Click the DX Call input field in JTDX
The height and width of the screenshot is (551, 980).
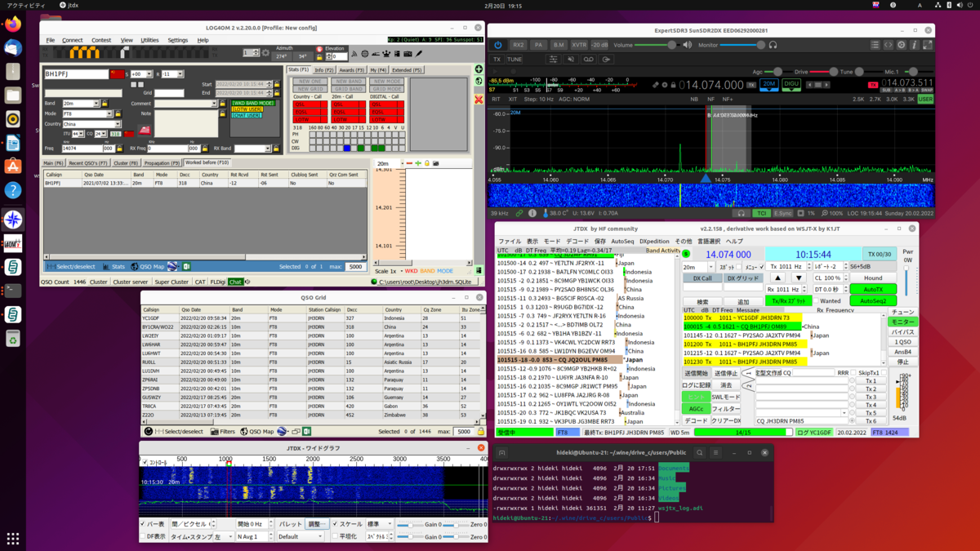(702, 289)
